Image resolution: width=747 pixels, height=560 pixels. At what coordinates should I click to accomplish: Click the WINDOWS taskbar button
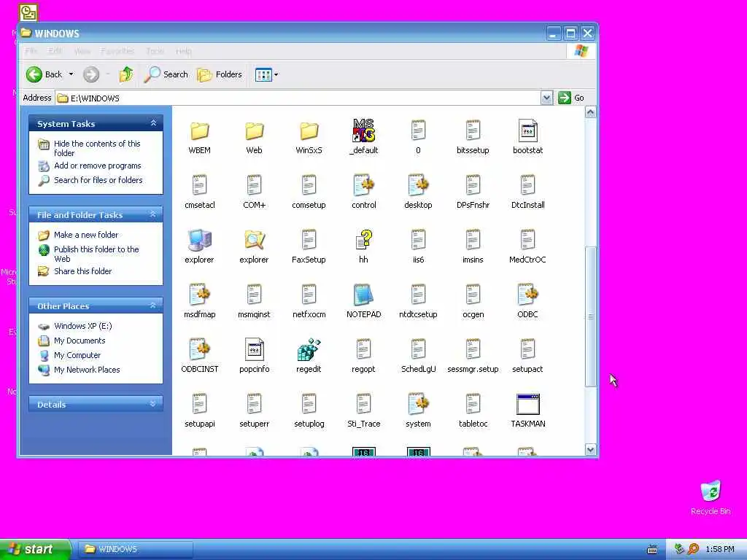click(135, 549)
